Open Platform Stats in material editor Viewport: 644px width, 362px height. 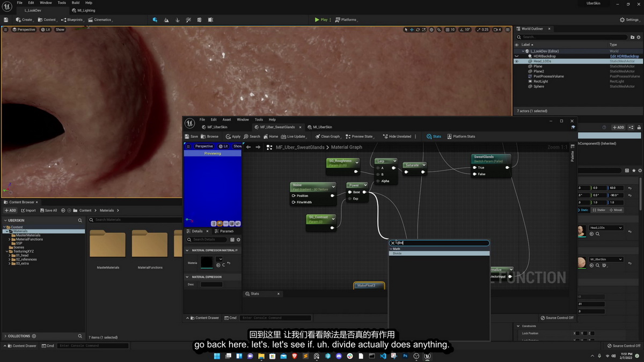461,136
